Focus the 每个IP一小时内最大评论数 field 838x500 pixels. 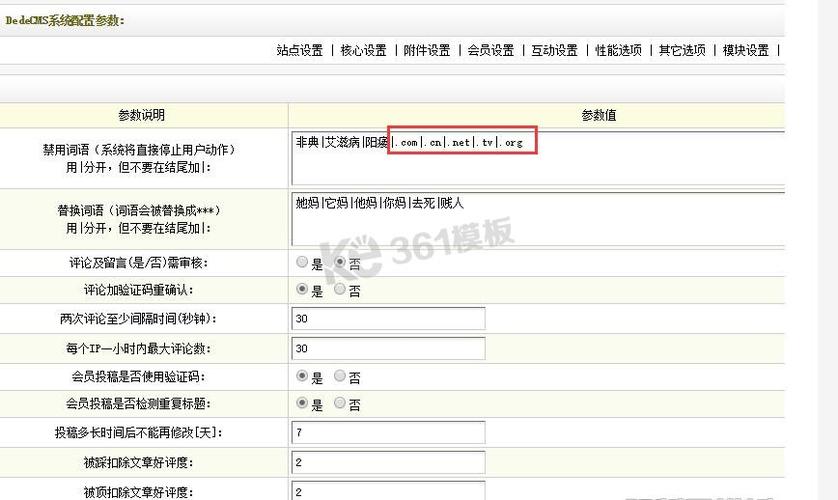click(x=389, y=348)
